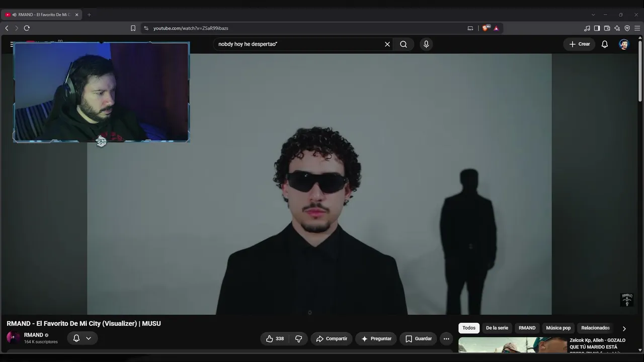The height and width of the screenshot is (362, 644).
Task: Save video with Guardar button
Action: pyautogui.click(x=418, y=339)
